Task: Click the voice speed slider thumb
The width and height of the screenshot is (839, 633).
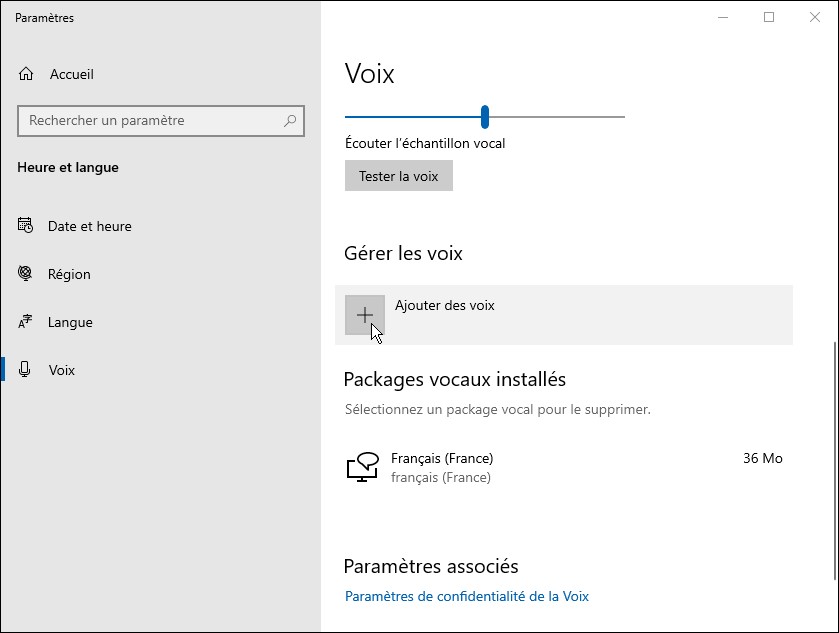Action: click(x=485, y=117)
